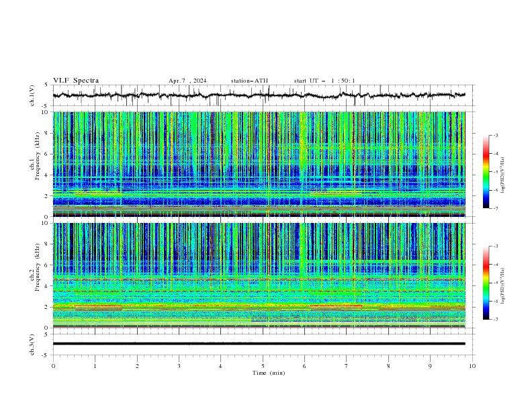
Task: Click the ch.1 voltage waveform trace
Action: coord(259,95)
